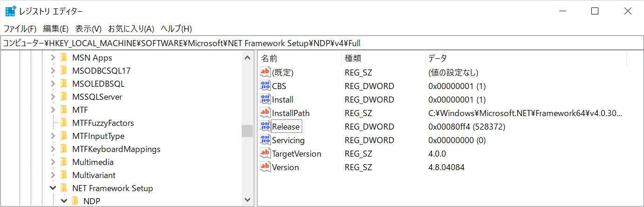The image size is (644, 207).
Task: Select the CBS value name
Action: [279, 86]
